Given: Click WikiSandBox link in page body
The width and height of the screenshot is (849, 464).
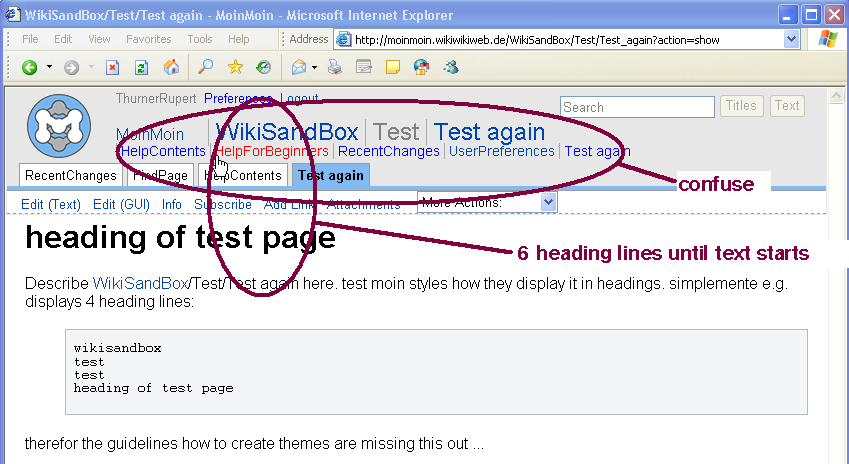Looking at the screenshot, I should (x=140, y=283).
